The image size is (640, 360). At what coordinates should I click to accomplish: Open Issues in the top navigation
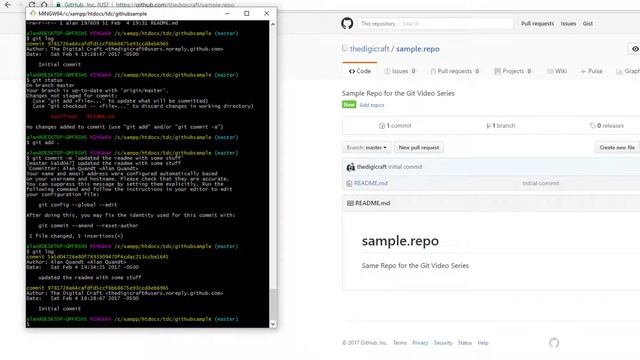[568, 24]
